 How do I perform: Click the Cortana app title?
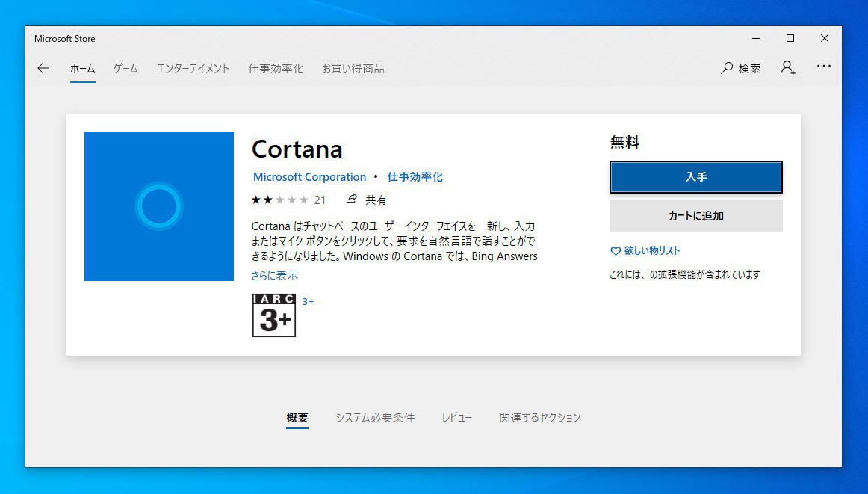point(297,149)
